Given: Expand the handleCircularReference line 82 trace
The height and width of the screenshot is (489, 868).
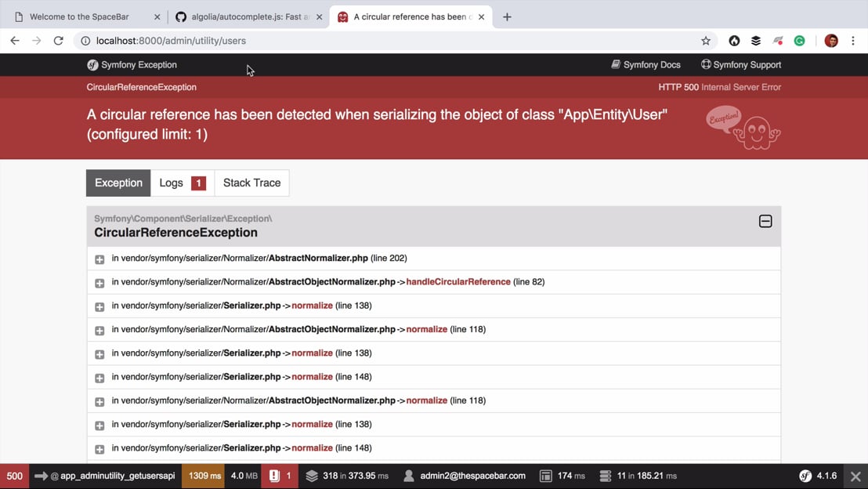Looking at the screenshot, I should 99,283.
